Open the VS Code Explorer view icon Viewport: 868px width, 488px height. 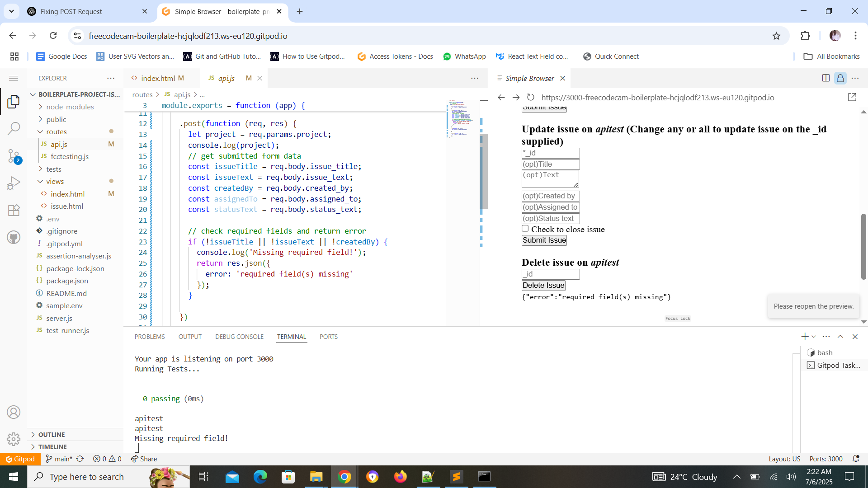(x=14, y=101)
